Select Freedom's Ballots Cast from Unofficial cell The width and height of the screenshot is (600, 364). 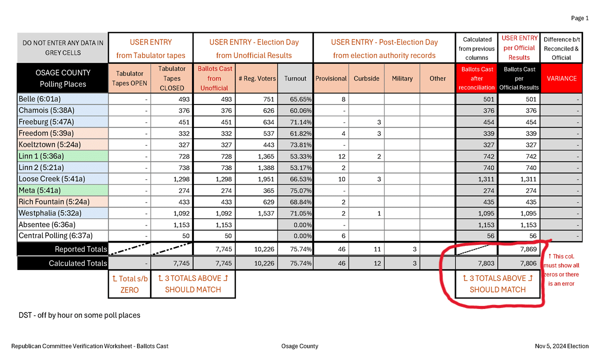(214, 133)
